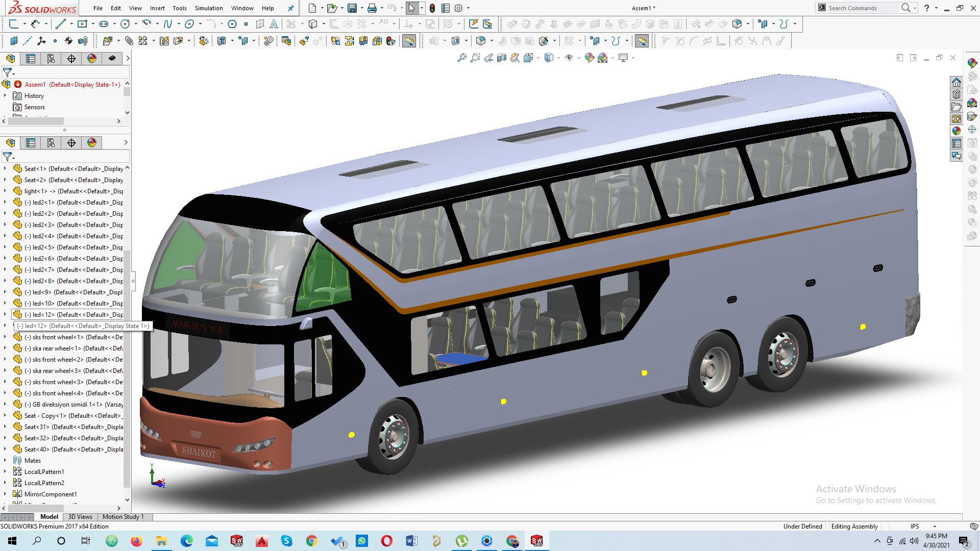Expand the Mates folder
This screenshot has width=980, height=551.
[5, 461]
